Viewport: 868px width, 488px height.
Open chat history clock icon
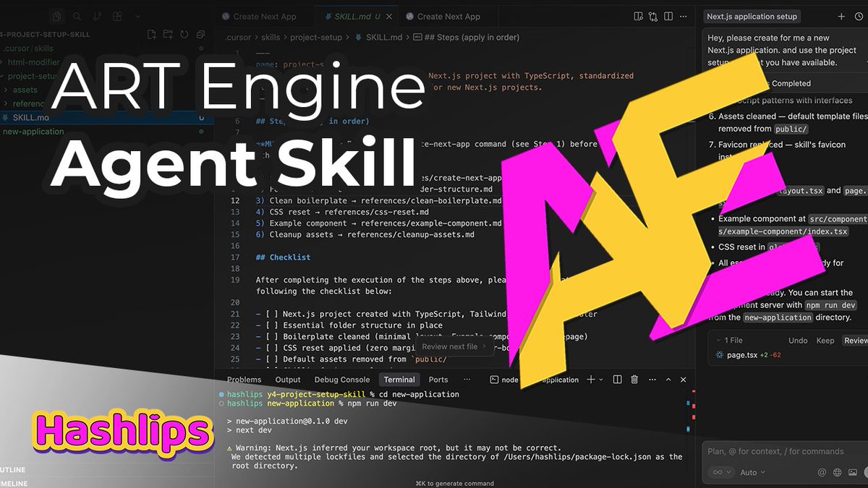pyautogui.click(x=859, y=16)
